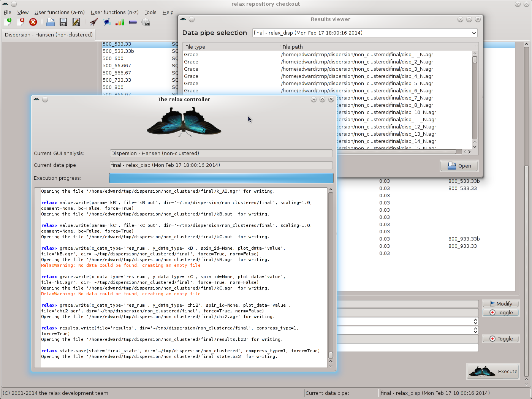This screenshot has width=532, height=399.
Task: Expand the Data pipe selection dropdown
Action: coord(473,33)
